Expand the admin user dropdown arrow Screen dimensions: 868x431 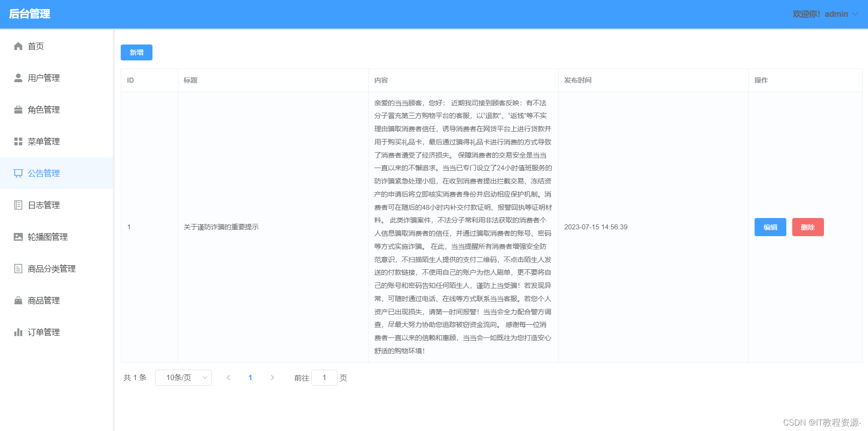coord(855,14)
